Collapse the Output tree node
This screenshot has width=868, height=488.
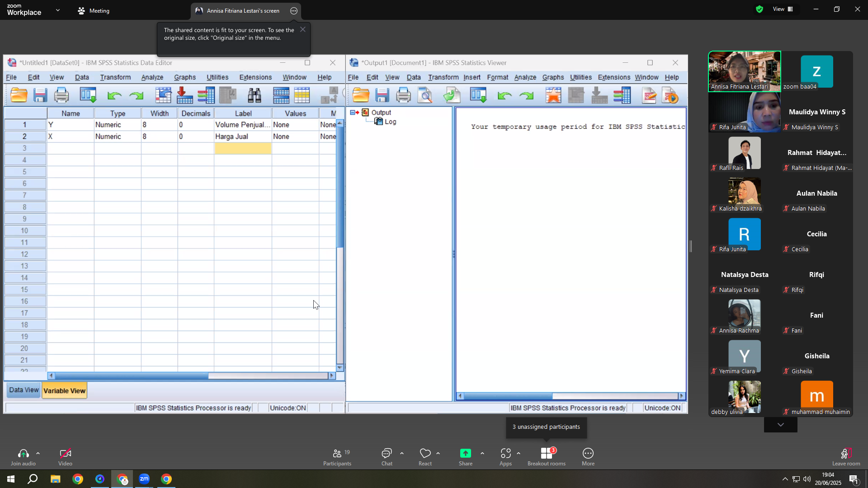[x=353, y=113]
